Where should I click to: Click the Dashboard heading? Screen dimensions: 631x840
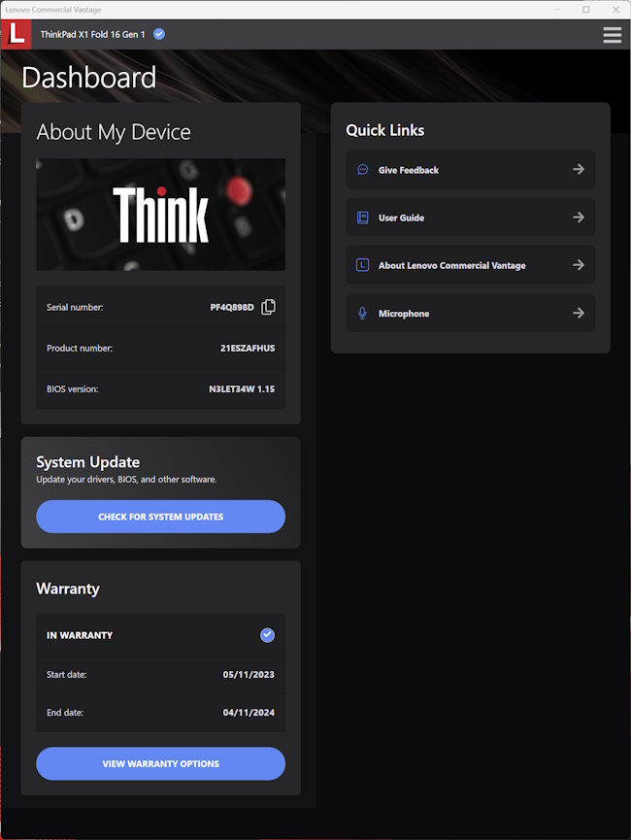click(89, 77)
